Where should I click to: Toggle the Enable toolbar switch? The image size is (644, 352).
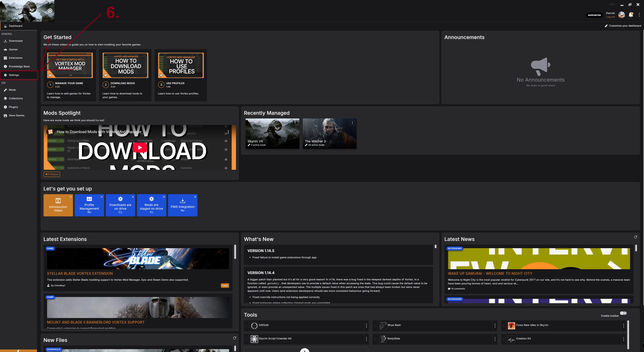coord(623,313)
